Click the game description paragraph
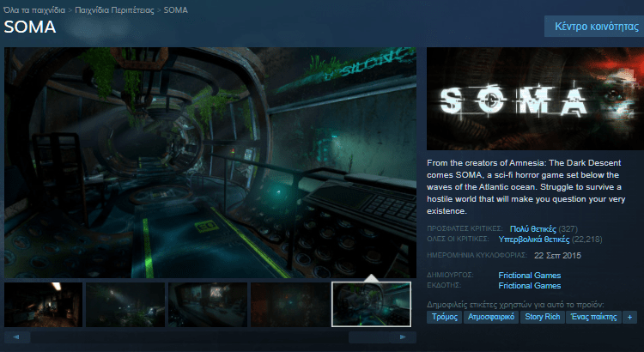 526,187
